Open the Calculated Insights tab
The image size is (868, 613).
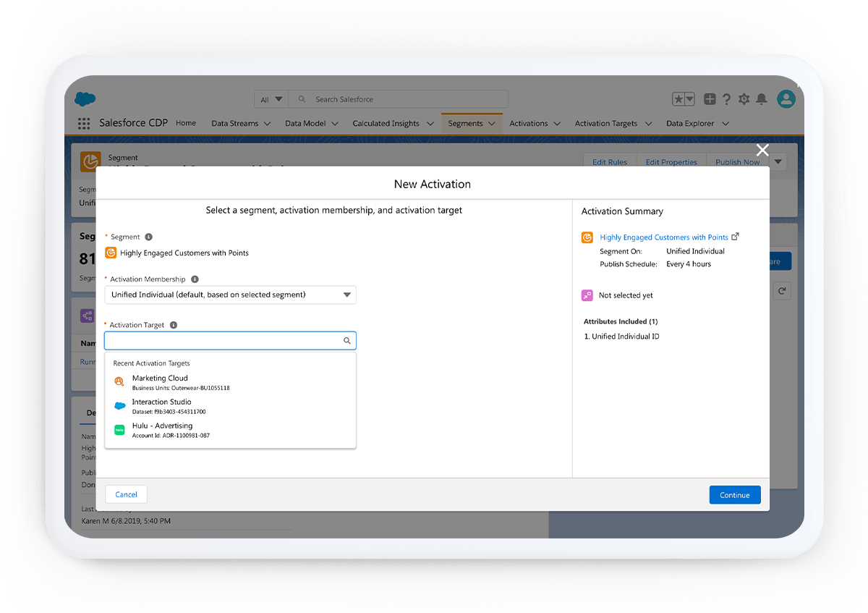(x=386, y=124)
